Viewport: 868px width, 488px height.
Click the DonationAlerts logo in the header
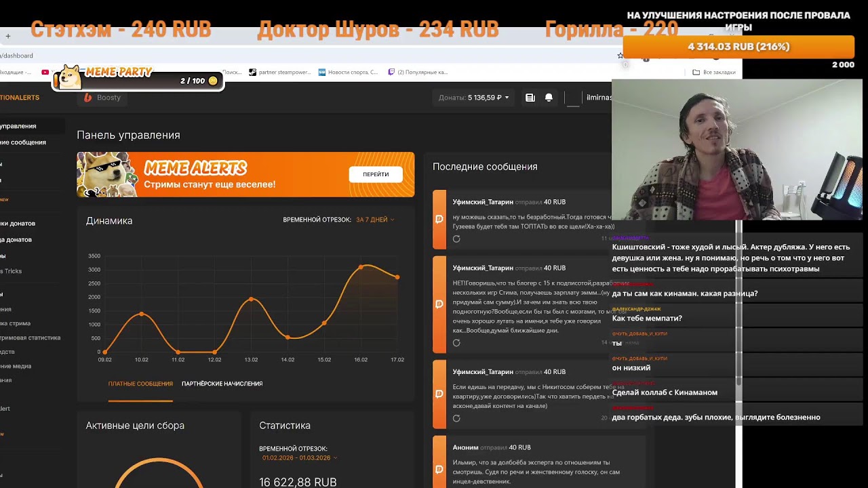click(x=20, y=98)
